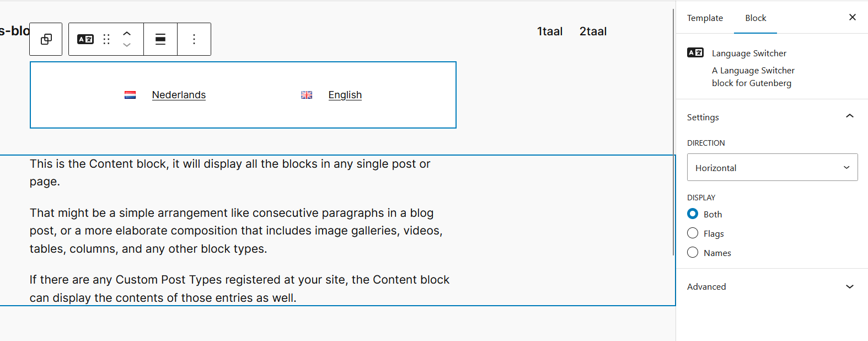Switch to the Block tab
The width and height of the screenshot is (868, 341).
pos(756,18)
